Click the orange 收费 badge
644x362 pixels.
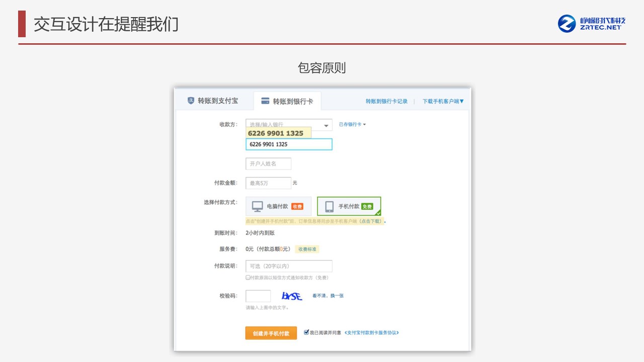click(x=297, y=207)
